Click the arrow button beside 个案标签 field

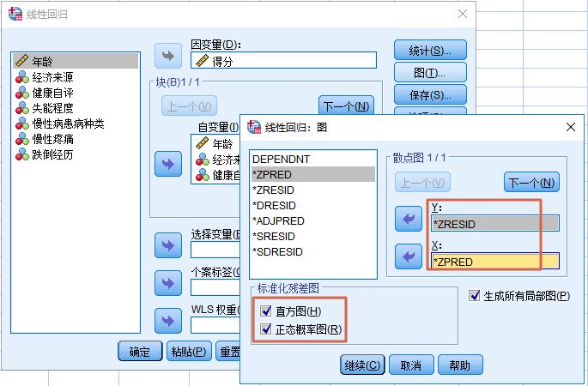[x=168, y=283]
